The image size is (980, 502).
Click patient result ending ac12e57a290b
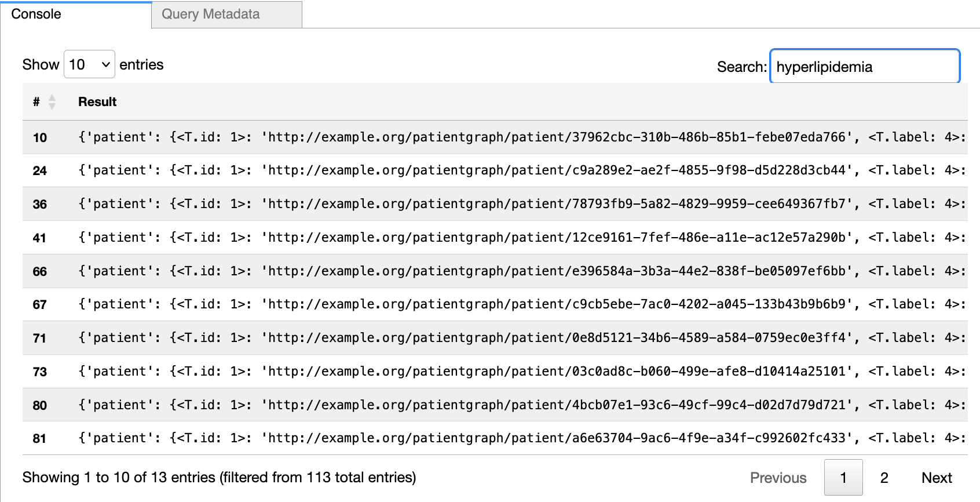522,238
